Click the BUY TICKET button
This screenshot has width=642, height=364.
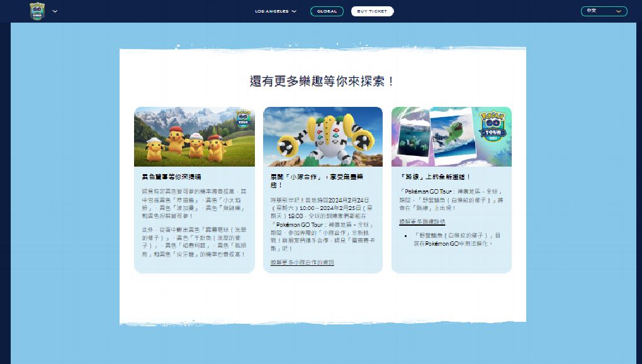[372, 11]
